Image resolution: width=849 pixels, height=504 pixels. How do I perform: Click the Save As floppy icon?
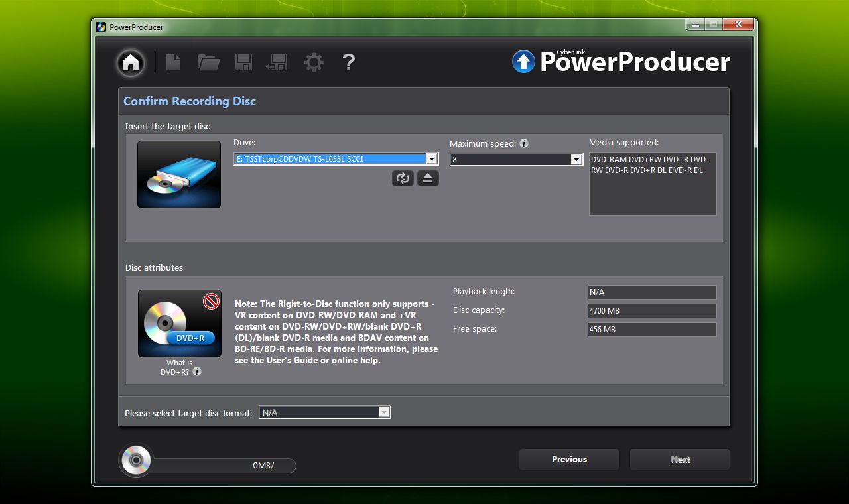pos(277,62)
